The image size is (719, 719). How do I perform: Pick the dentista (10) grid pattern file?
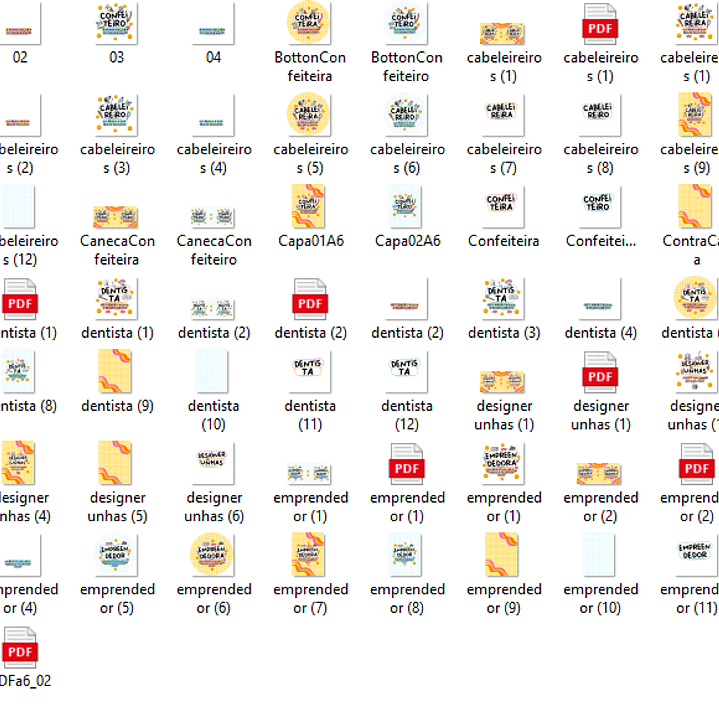214,373
